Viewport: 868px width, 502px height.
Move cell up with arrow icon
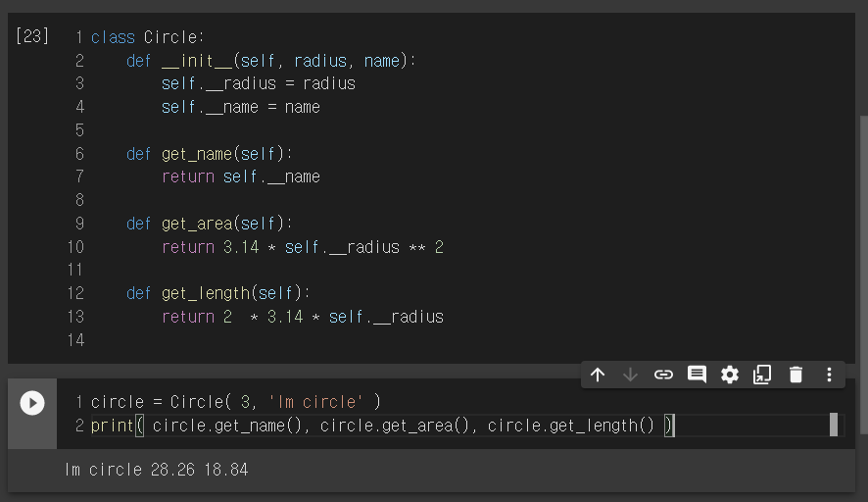click(x=598, y=376)
